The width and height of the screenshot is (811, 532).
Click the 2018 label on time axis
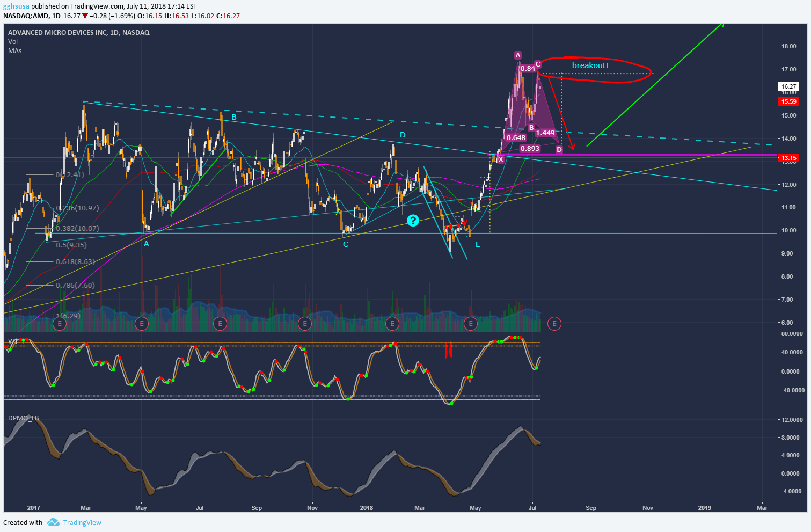point(367,508)
